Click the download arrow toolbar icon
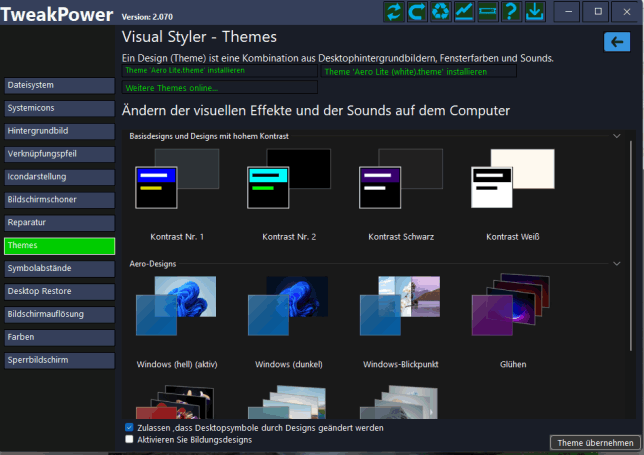Screen dimensions: 644x455 tap(534, 12)
